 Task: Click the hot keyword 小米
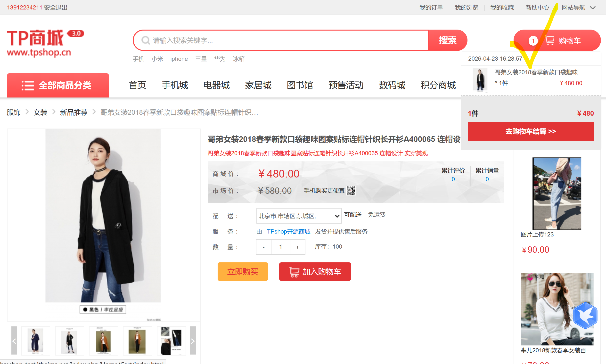pyautogui.click(x=157, y=59)
